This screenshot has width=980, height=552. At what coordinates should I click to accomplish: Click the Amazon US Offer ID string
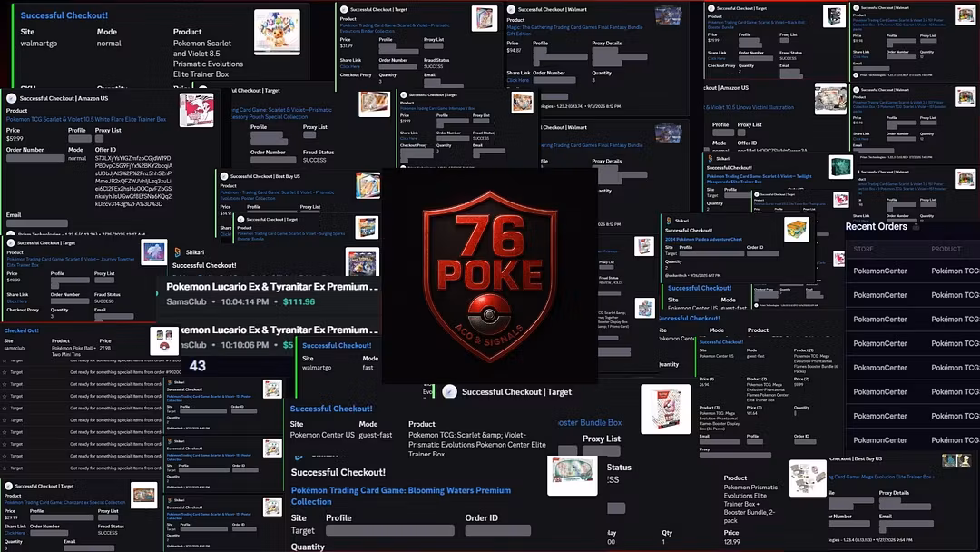[133, 182]
